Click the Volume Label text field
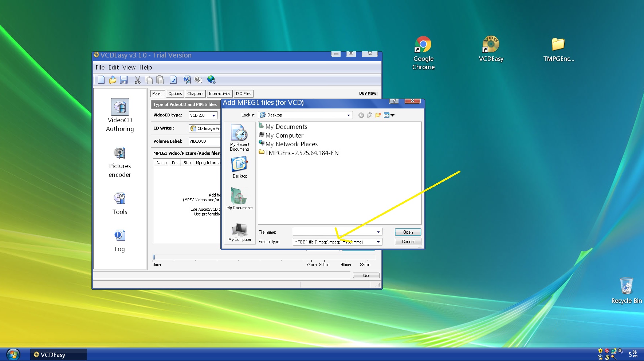This screenshot has width=644, height=361. [x=205, y=141]
